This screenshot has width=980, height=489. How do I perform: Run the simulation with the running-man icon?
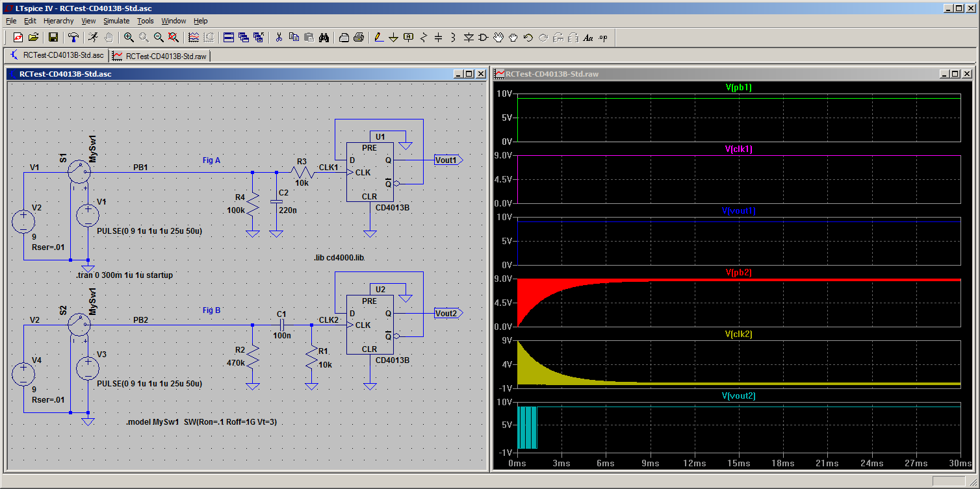coord(94,38)
